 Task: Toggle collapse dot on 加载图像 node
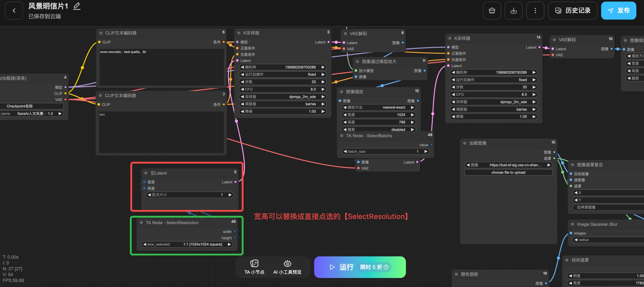(x=464, y=143)
